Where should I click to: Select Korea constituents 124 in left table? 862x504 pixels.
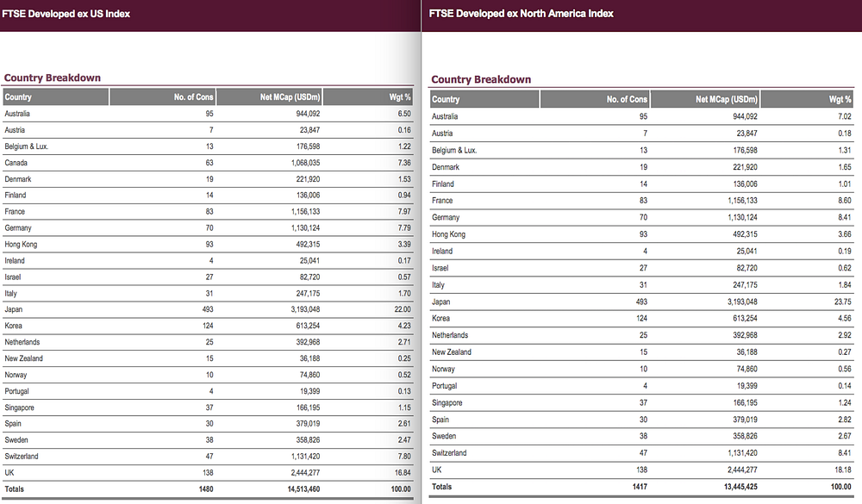208,326
